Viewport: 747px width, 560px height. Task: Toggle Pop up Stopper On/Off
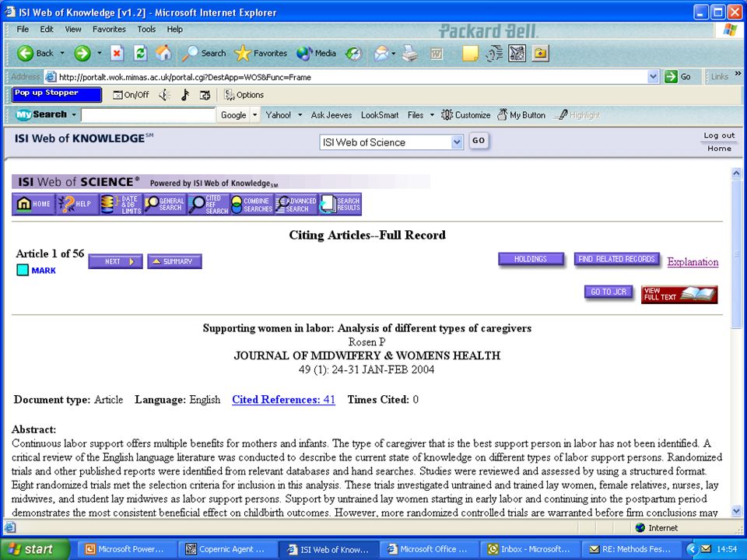click(x=131, y=95)
